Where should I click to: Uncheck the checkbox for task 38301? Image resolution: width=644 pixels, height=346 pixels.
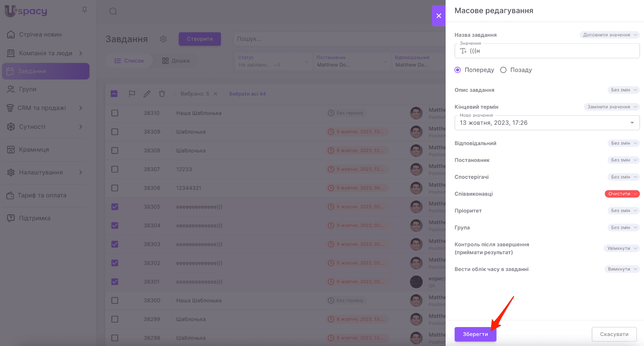coord(115,282)
